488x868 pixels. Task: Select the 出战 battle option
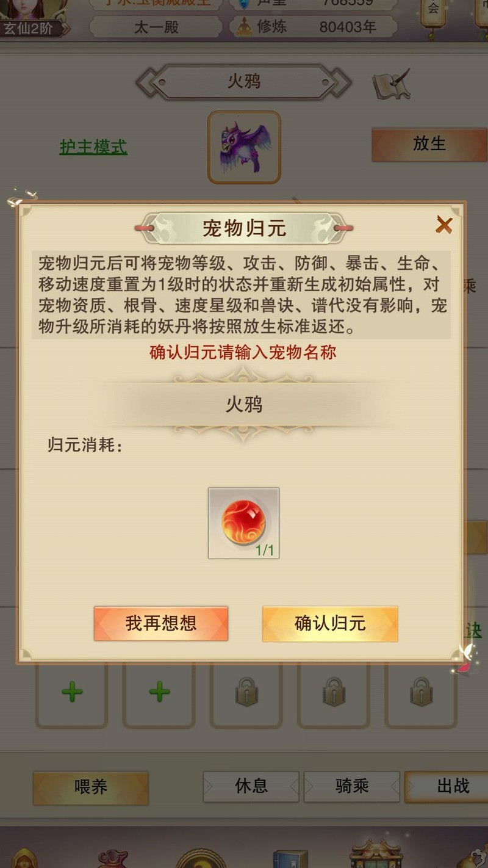pyautogui.click(x=453, y=786)
